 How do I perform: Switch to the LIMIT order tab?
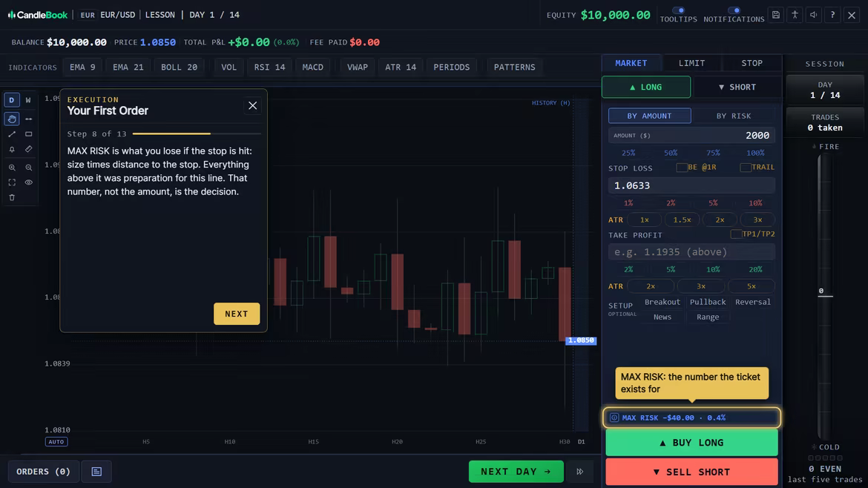(x=692, y=63)
